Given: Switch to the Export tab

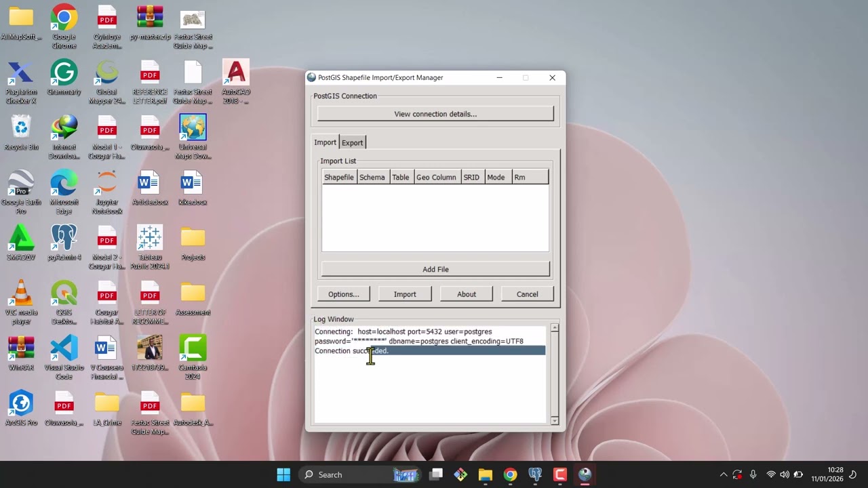Looking at the screenshot, I should pos(352,142).
